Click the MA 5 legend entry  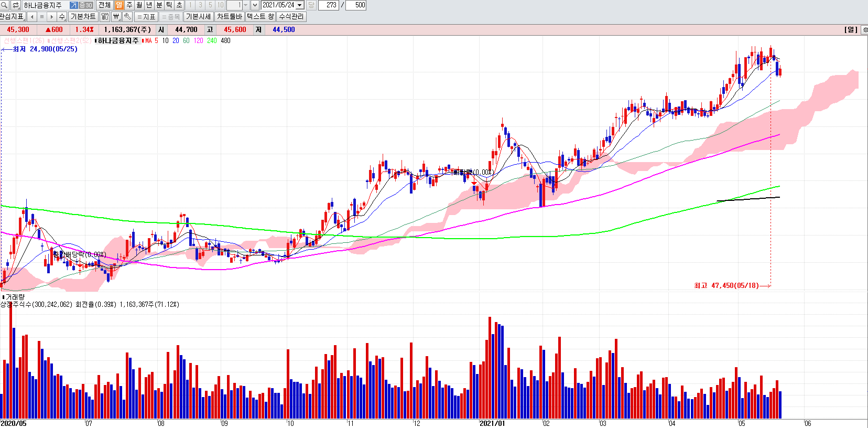click(151, 40)
